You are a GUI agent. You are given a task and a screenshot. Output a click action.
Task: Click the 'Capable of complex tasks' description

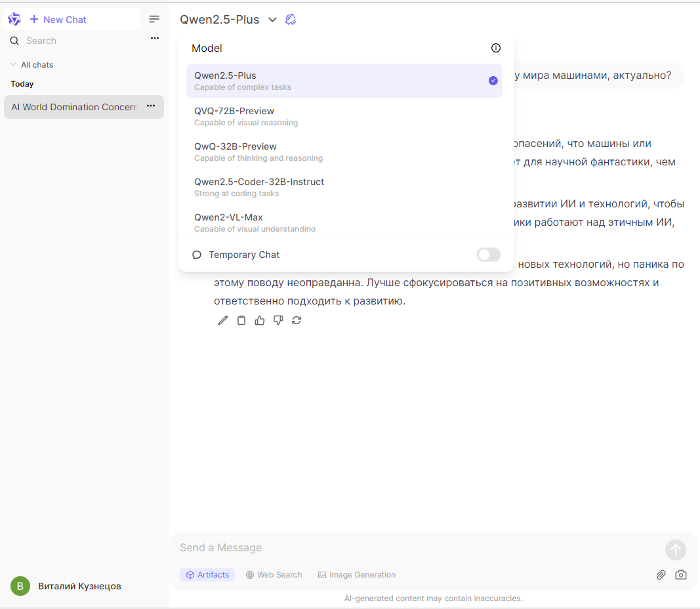243,87
